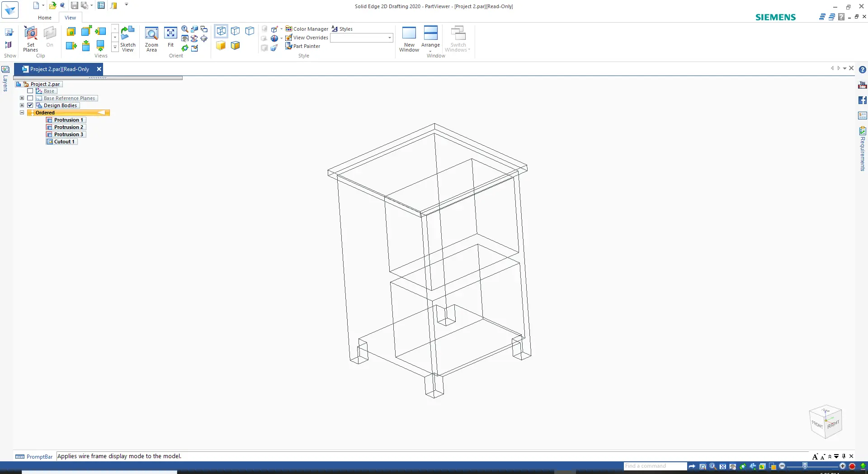Open the Set Planes clipping tool
Viewport: 868px width, 474px height.
tap(30, 38)
